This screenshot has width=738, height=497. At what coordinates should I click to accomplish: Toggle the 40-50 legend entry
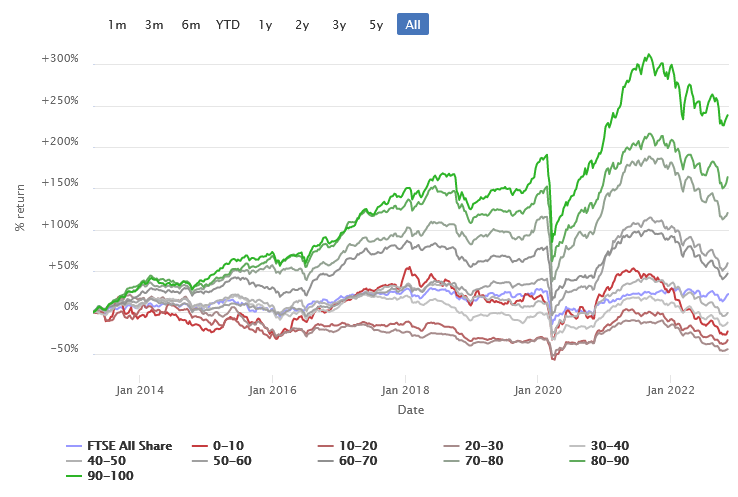click(96, 461)
